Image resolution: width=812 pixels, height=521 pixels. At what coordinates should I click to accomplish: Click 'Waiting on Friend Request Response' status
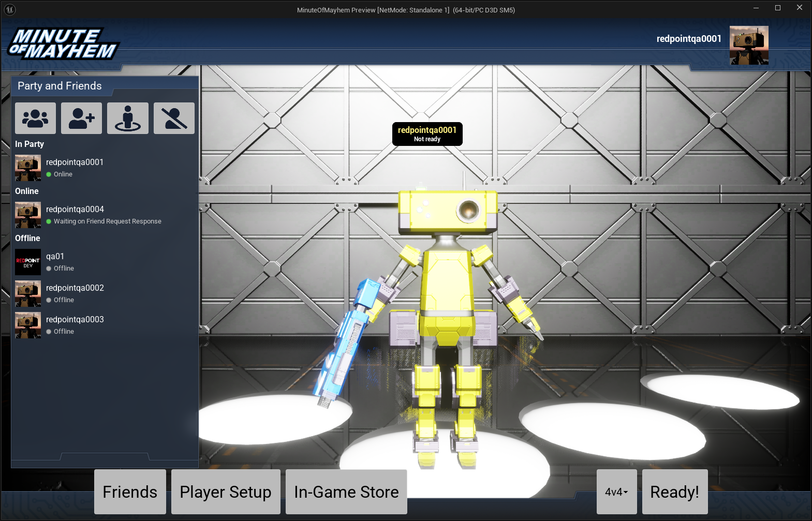(x=108, y=221)
